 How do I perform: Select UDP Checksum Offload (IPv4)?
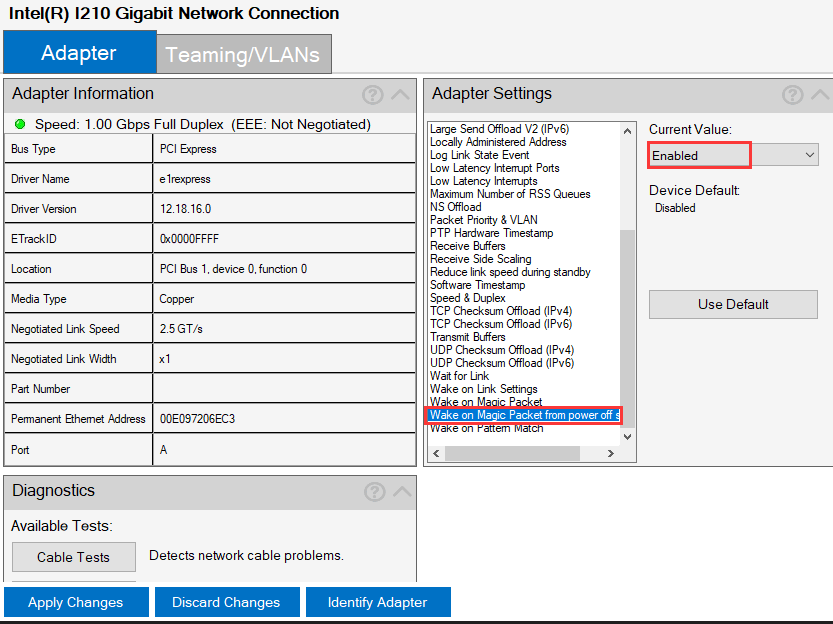click(x=502, y=350)
